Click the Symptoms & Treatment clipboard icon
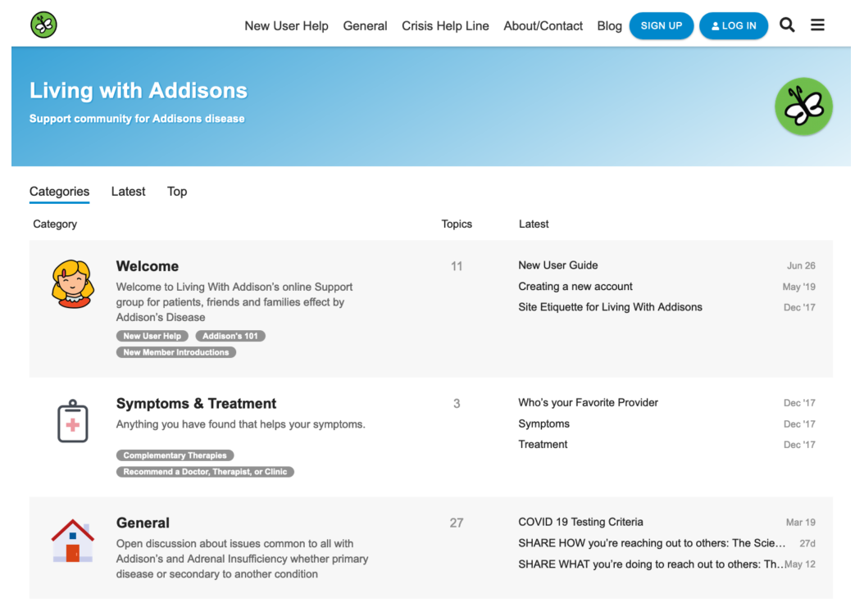This screenshot has width=864, height=616. 73,421
